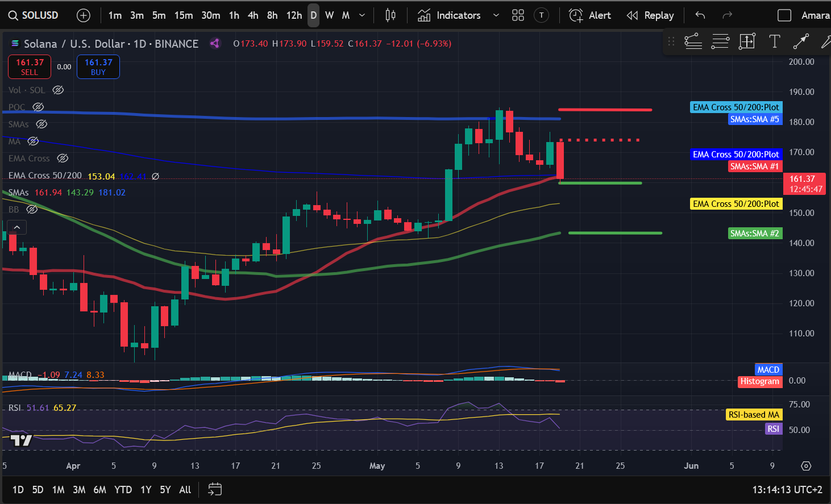Click the EMA Cross 50/200 settings circle icon

click(x=155, y=176)
